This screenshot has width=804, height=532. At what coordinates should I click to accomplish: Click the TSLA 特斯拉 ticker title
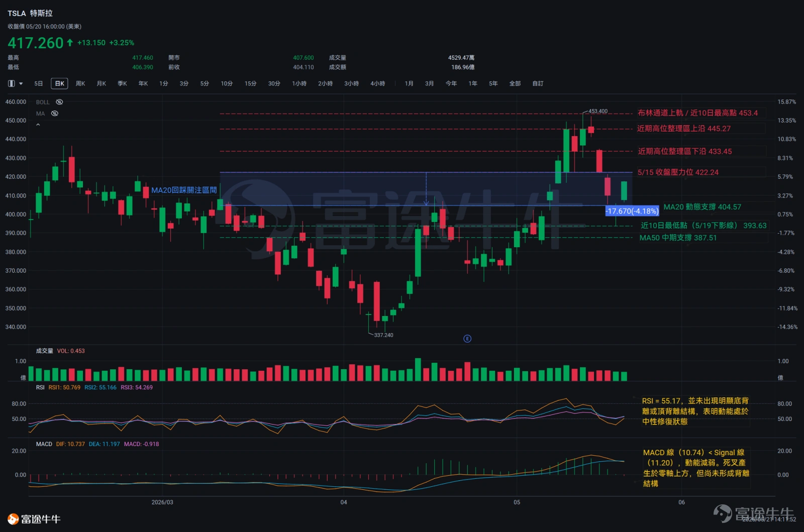(x=30, y=14)
